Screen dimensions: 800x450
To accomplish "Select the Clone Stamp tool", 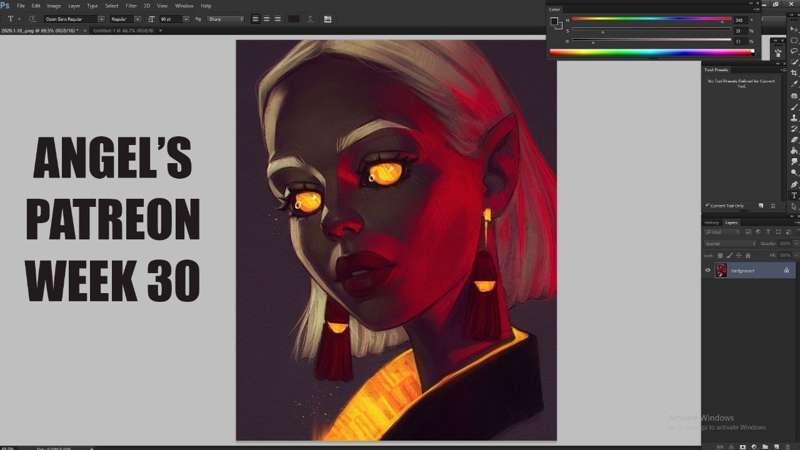I will pyautogui.click(x=794, y=118).
